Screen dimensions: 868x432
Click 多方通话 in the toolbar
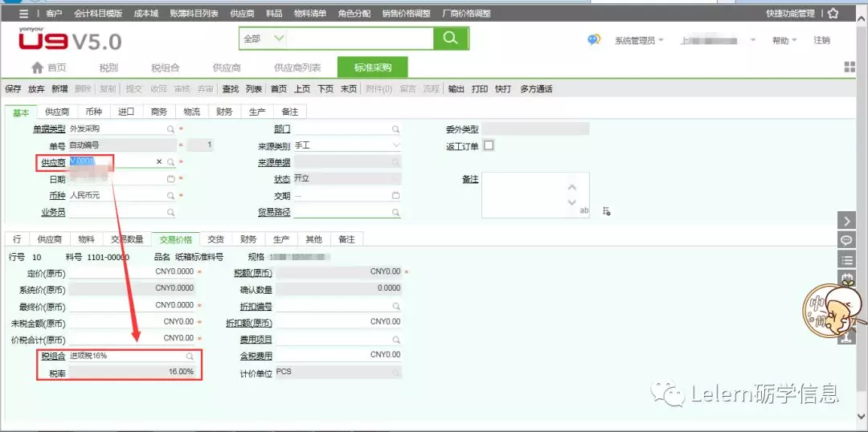(x=536, y=89)
